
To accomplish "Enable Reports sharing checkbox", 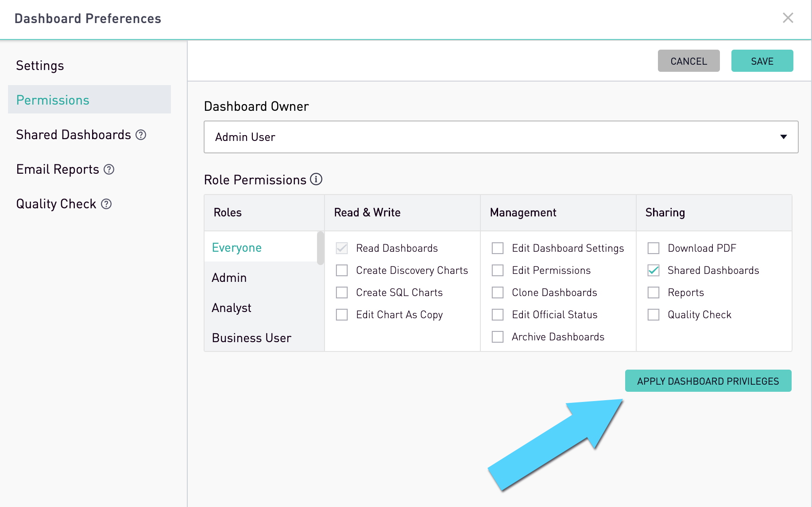I will coord(653,292).
